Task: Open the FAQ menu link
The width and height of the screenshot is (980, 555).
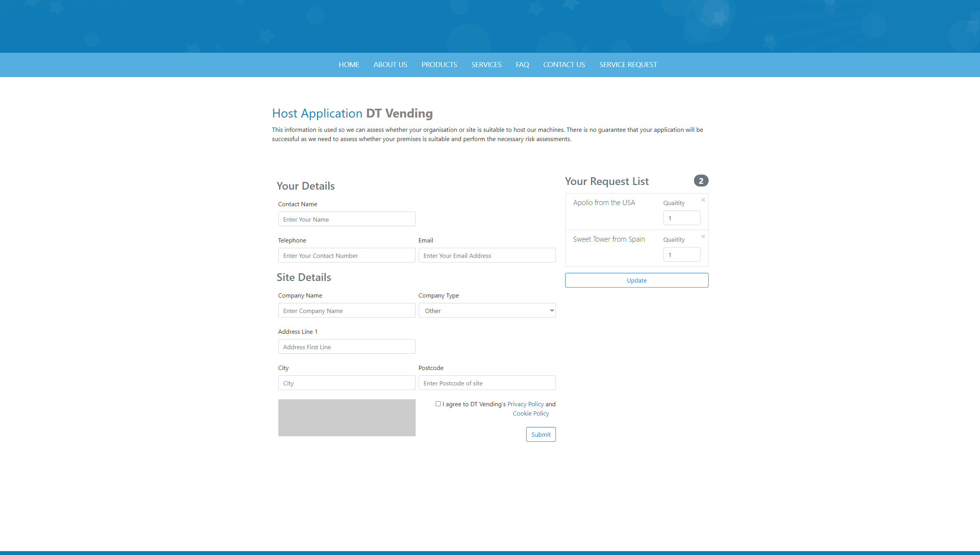Action: (x=522, y=65)
